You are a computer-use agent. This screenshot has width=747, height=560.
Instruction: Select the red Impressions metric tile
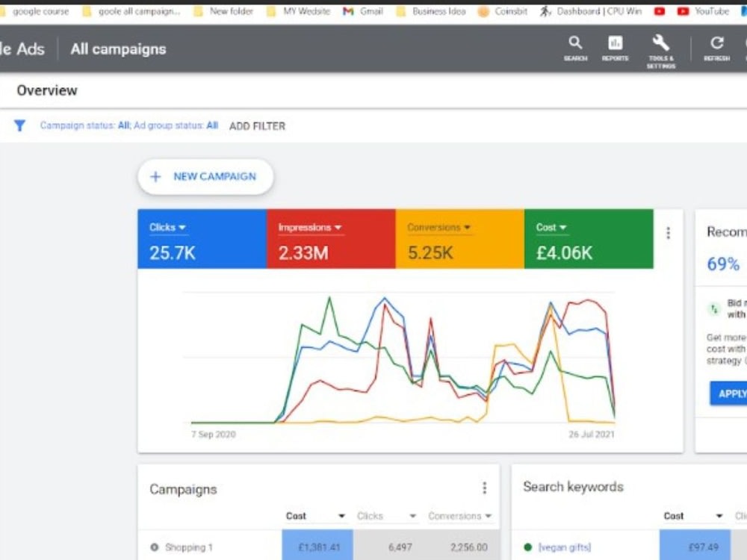pyautogui.click(x=331, y=239)
